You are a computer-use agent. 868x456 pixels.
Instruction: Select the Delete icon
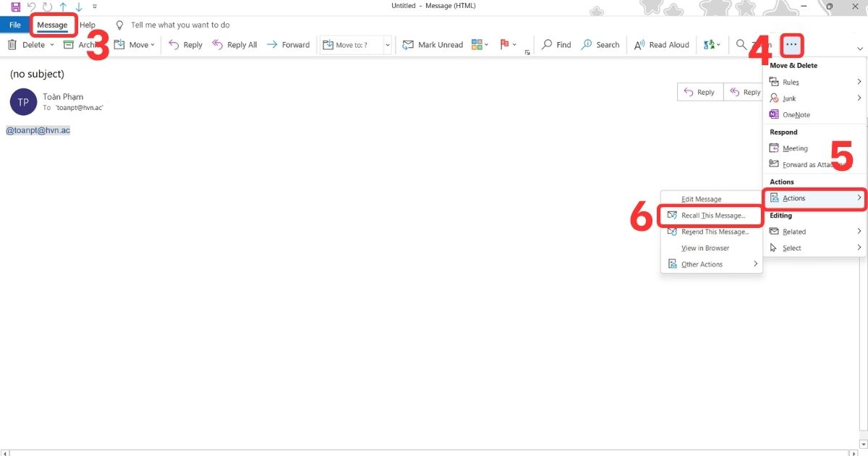[x=12, y=44]
